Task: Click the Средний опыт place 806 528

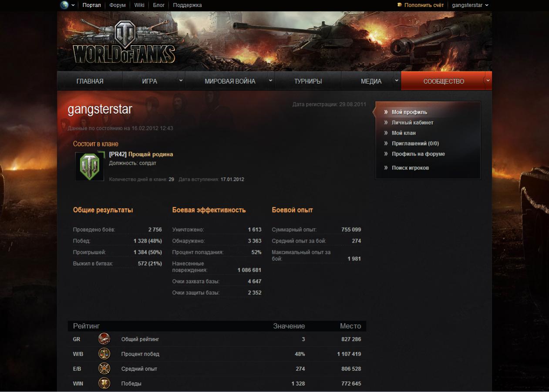Action: tap(351, 368)
